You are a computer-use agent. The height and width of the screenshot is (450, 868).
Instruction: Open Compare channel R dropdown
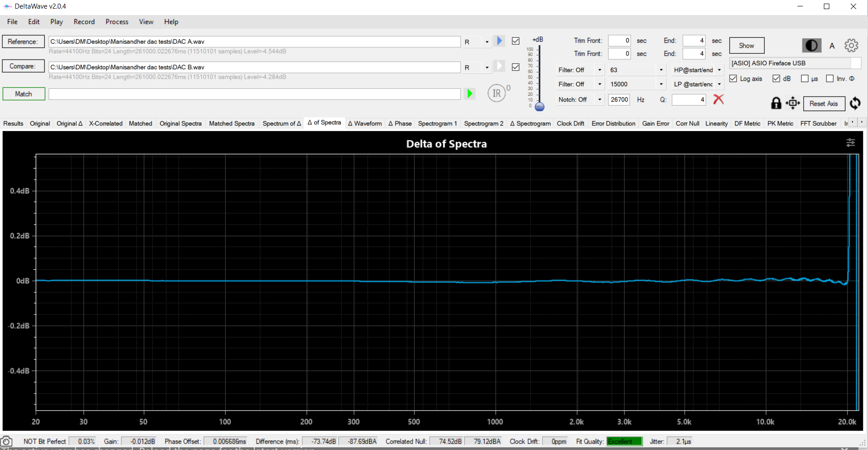coord(487,67)
